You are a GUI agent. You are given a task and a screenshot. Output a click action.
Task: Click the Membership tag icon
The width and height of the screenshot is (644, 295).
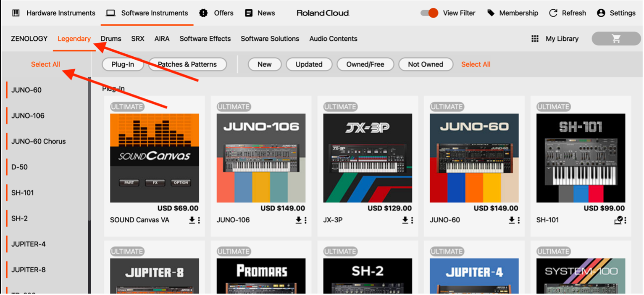pyautogui.click(x=491, y=13)
